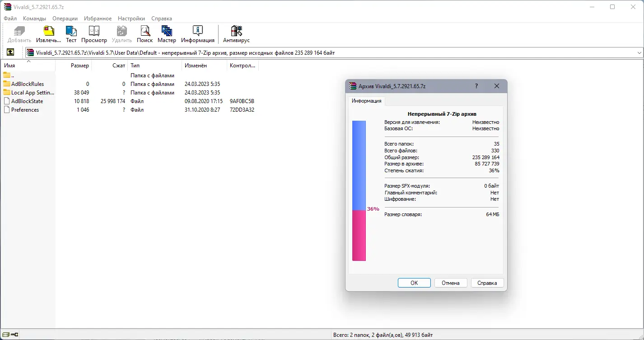Image resolution: width=644 pixels, height=340 pixels.
Task: Open the Справка menu in the menu bar
Action: click(x=162, y=19)
